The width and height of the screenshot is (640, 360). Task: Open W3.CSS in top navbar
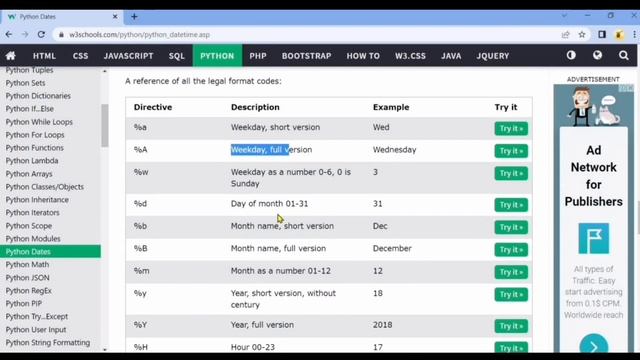[x=410, y=56]
